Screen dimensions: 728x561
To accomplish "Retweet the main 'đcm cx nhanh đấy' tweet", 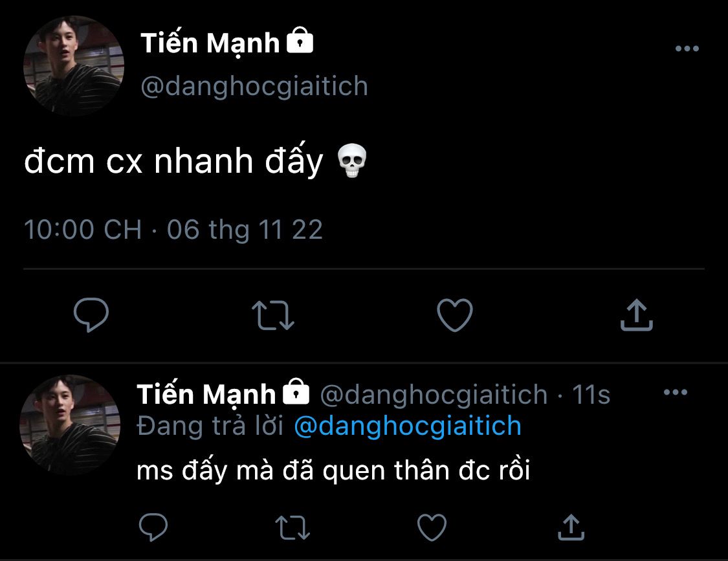I will click(272, 315).
